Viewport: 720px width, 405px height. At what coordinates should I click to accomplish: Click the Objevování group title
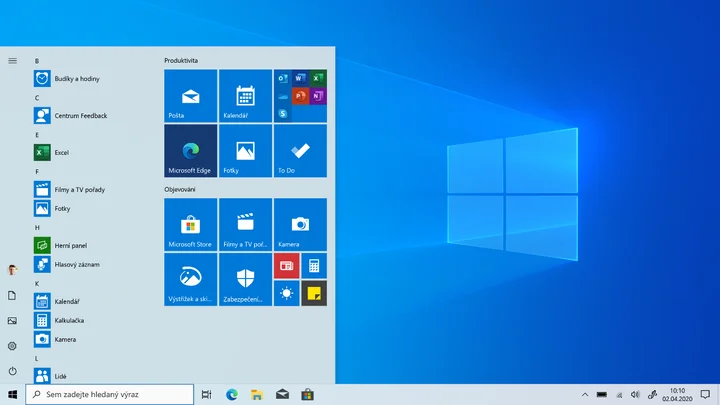[180, 189]
